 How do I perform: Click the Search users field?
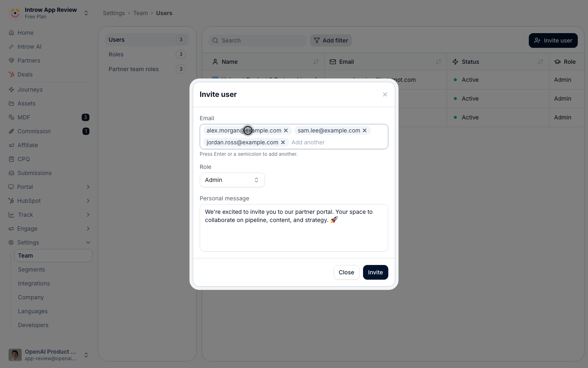[x=258, y=40]
